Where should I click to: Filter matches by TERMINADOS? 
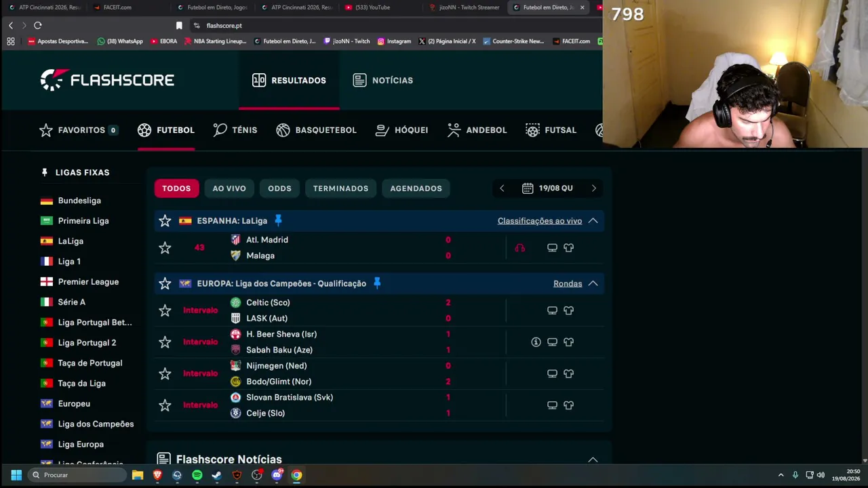tap(340, 188)
